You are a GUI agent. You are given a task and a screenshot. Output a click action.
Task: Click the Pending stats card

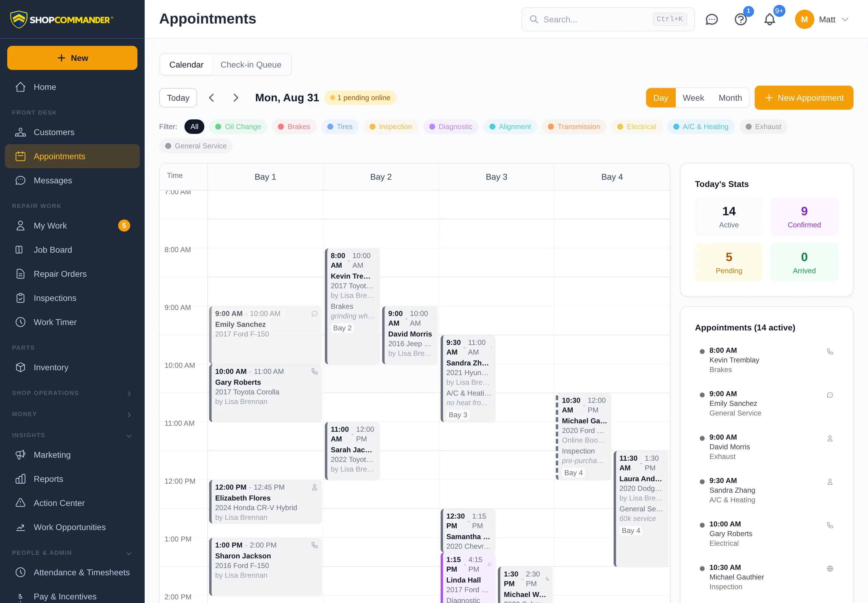729,262
